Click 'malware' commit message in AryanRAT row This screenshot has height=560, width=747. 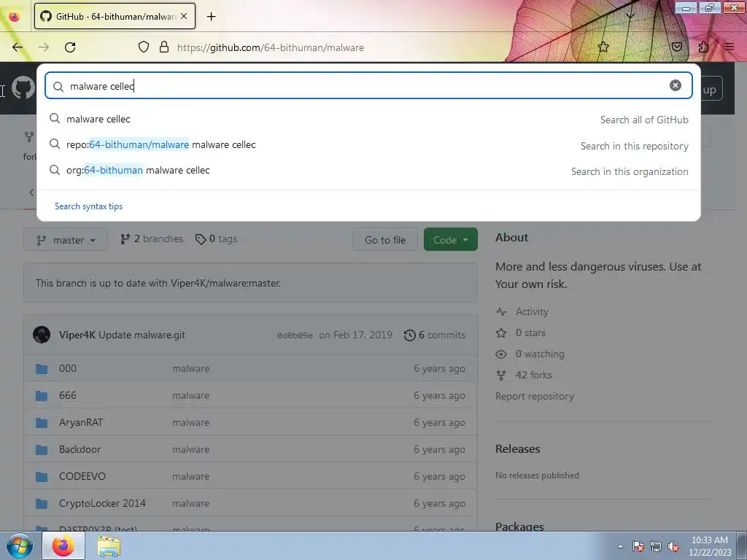pyautogui.click(x=190, y=422)
